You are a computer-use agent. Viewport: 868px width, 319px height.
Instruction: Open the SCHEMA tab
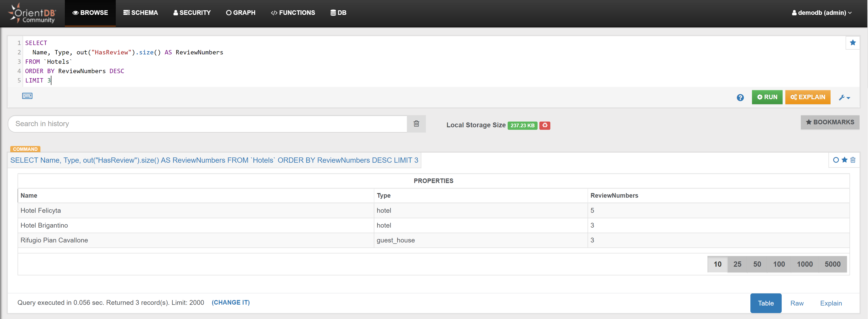140,13
